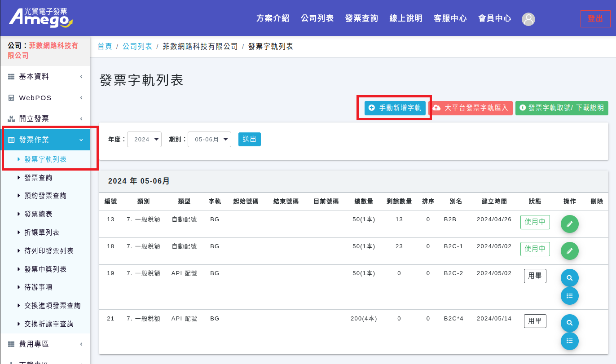Select 發票查詢 in the sidebar submenu

[38, 178]
